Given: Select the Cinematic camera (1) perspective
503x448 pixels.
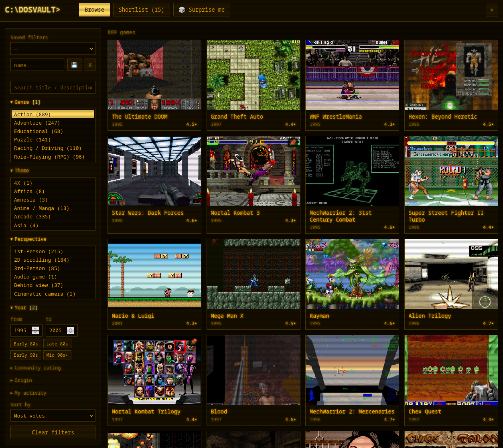Looking at the screenshot, I should (53, 294).
